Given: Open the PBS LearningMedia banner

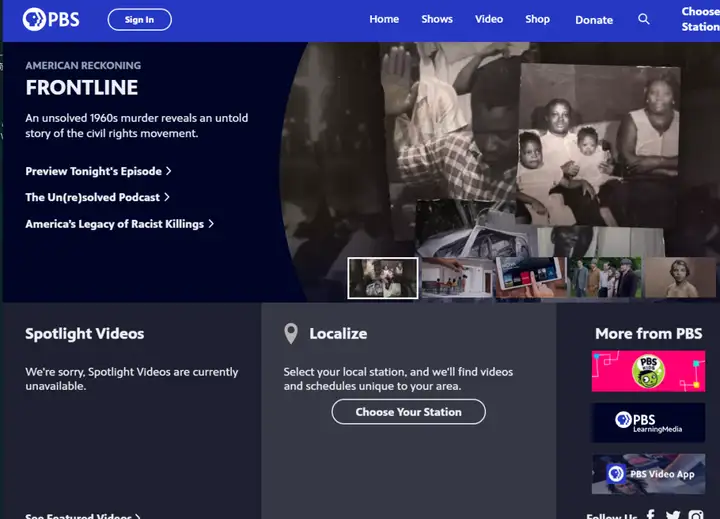Looking at the screenshot, I should (x=648, y=423).
